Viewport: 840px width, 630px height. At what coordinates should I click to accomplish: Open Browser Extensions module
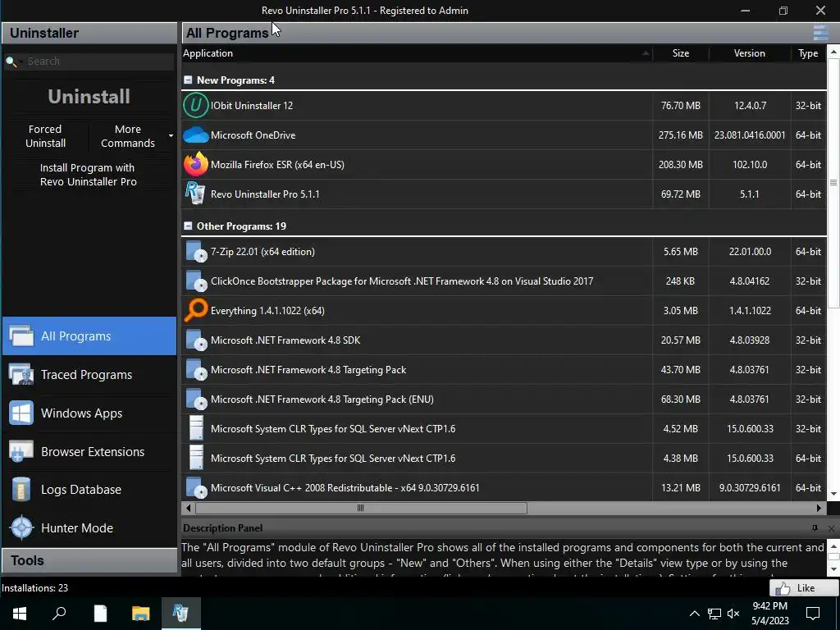(89, 452)
